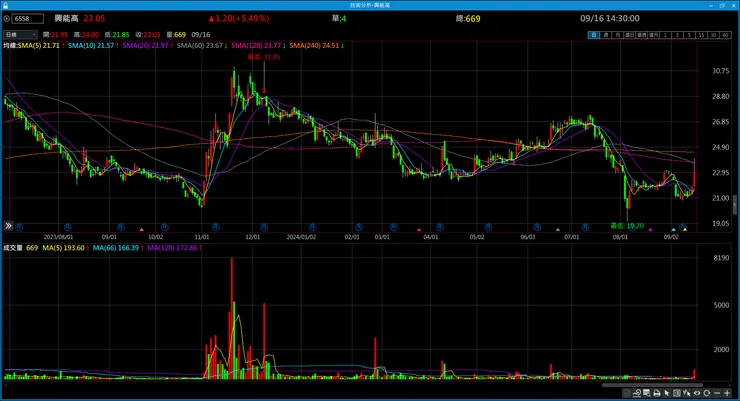The image size is (740, 401).
Task: Click the MA(66) 166.39 volume label
Action: [x=116, y=248]
